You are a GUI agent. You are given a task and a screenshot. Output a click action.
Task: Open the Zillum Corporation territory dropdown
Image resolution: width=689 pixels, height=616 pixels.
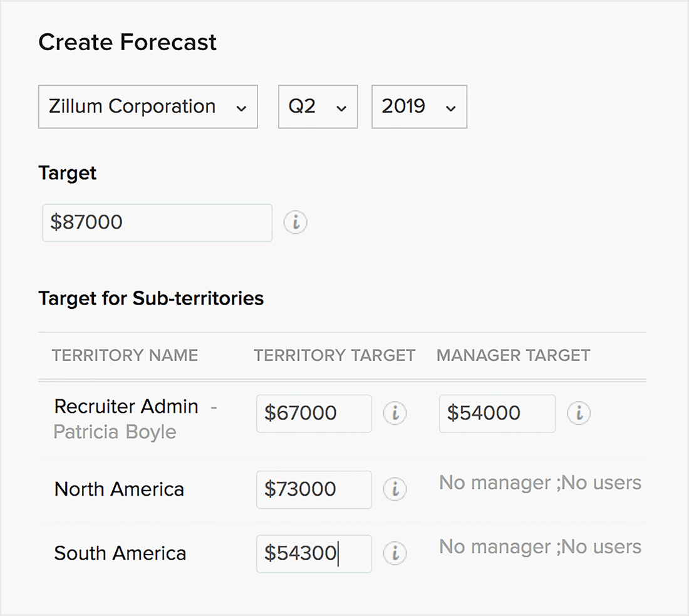(x=148, y=107)
